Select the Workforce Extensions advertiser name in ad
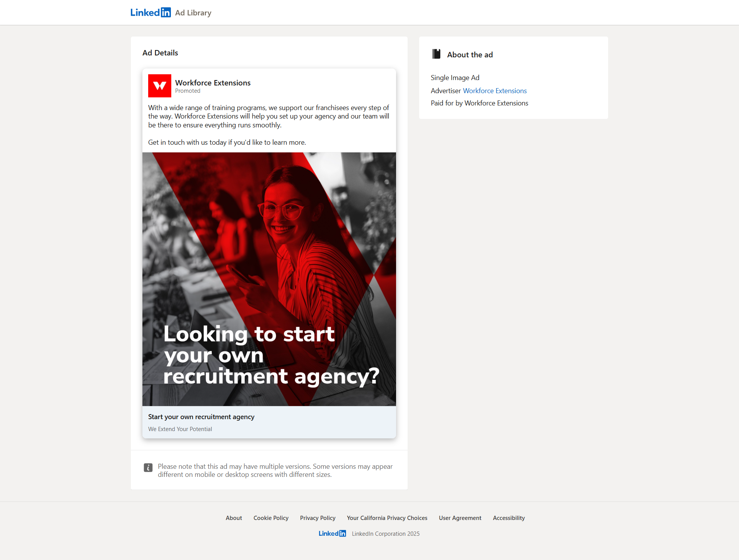This screenshot has height=560, width=739. click(x=213, y=83)
